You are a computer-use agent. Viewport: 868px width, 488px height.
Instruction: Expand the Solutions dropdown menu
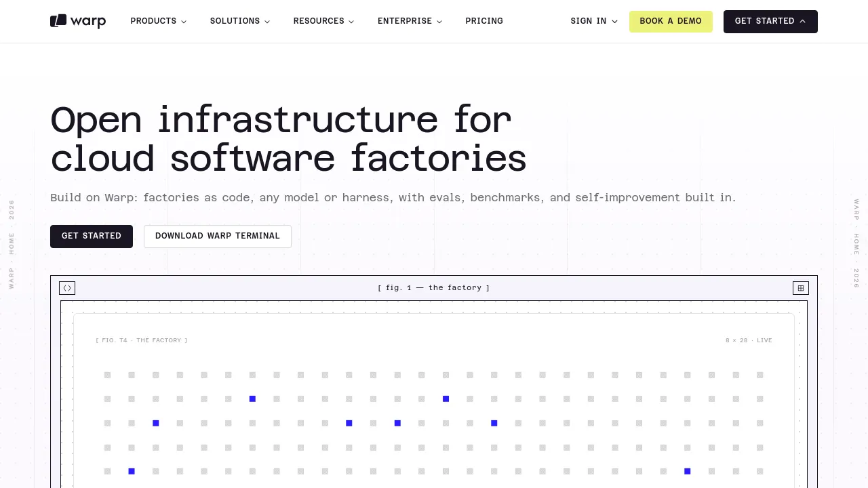click(240, 21)
